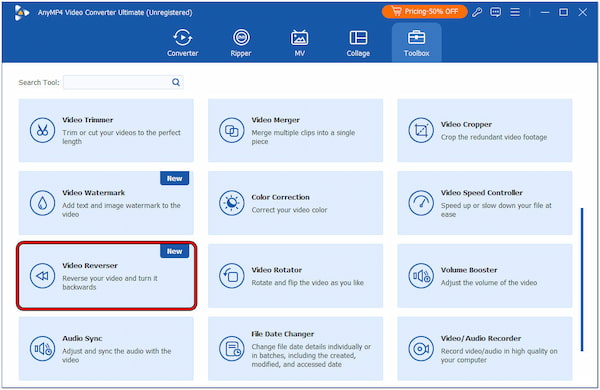
Task: Open the File Date Changer title
Action: (x=282, y=334)
